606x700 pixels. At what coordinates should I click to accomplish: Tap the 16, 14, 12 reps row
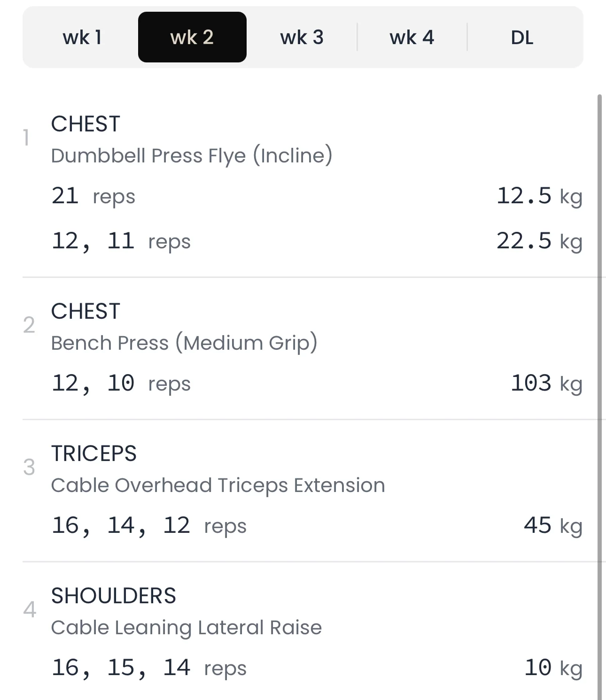[148, 525]
